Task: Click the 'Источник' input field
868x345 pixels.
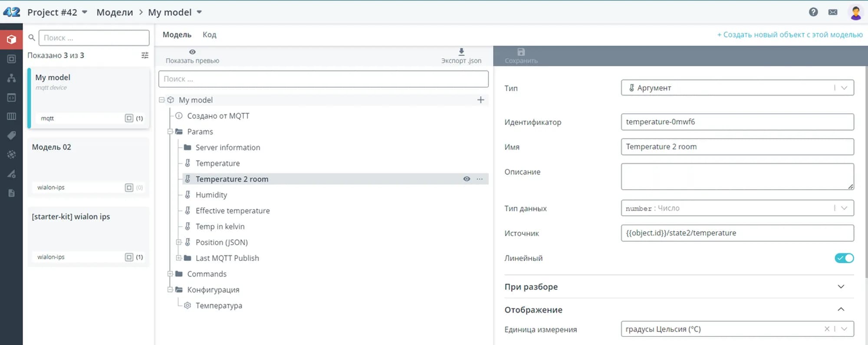Action: [737, 233]
